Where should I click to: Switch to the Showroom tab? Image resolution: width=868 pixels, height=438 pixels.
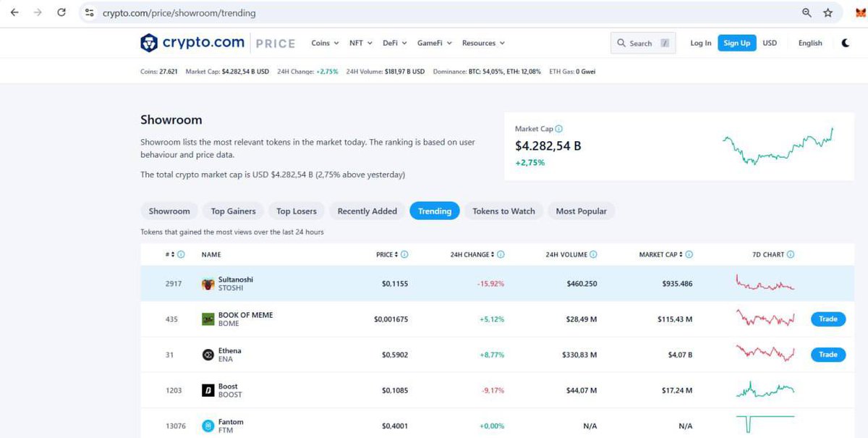coord(169,211)
